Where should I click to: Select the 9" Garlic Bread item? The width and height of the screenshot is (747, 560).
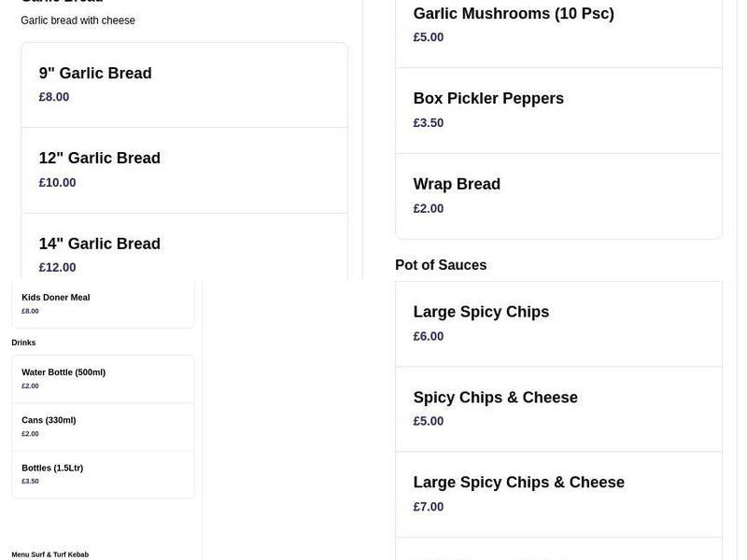[x=184, y=84]
